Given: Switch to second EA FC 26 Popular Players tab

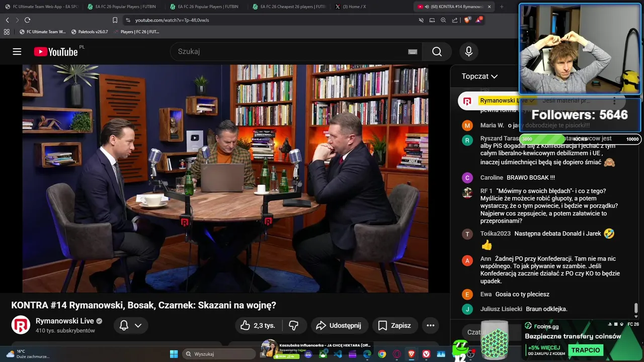Looking at the screenshot, I should click(x=206, y=7).
